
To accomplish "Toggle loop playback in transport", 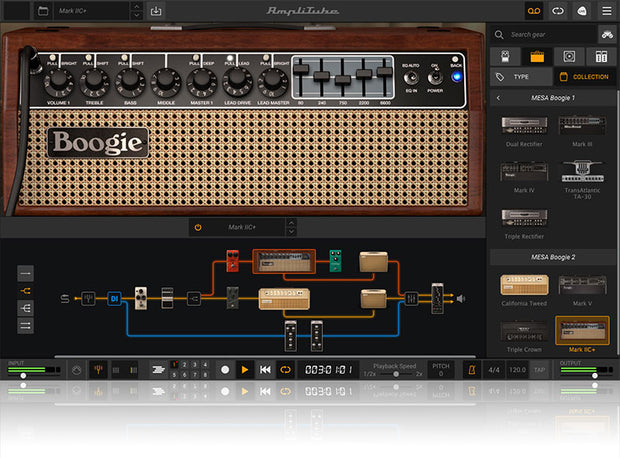I will click(x=285, y=370).
